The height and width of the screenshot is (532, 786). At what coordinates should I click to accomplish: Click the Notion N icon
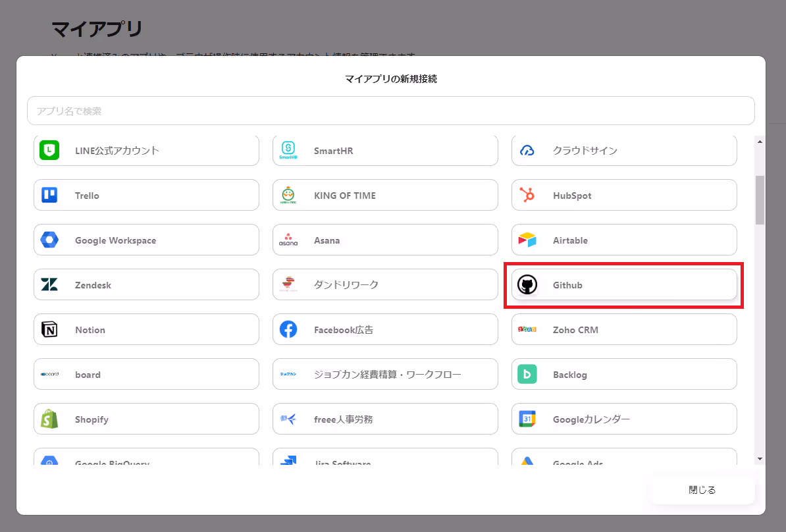tap(49, 329)
